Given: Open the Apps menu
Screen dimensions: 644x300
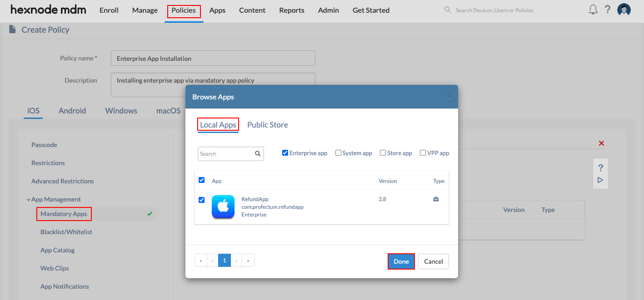Looking at the screenshot, I should point(217,10).
